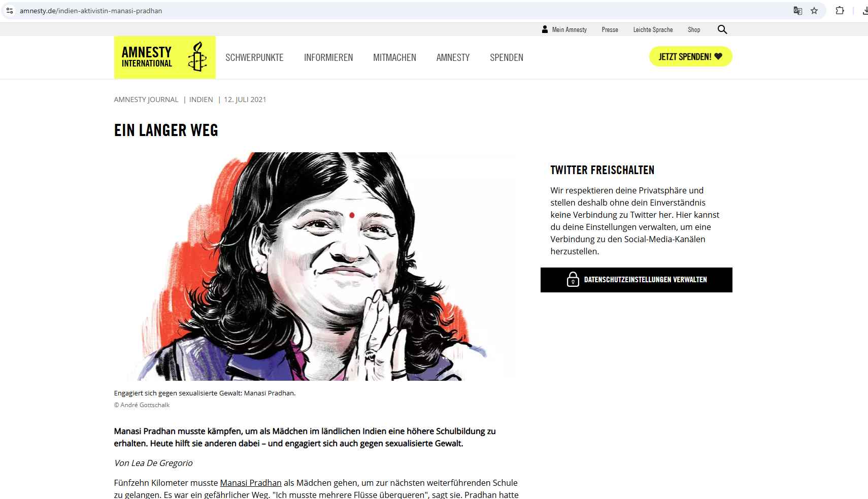The width and height of the screenshot is (868, 499).
Task: View site information icon in address bar
Action: pos(9,11)
